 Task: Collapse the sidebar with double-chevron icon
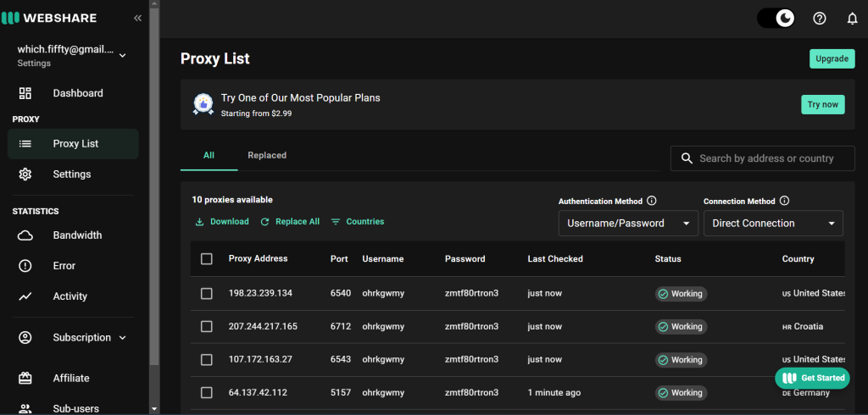[x=137, y=18]
